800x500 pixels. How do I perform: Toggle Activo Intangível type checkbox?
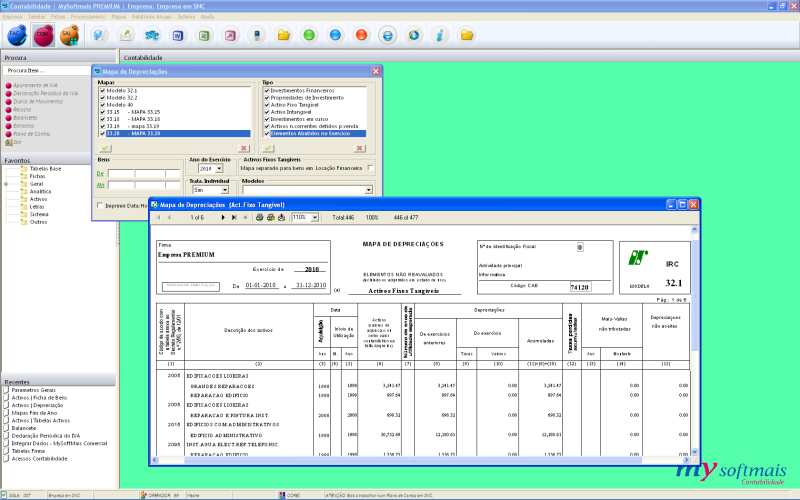pos(266,111)
